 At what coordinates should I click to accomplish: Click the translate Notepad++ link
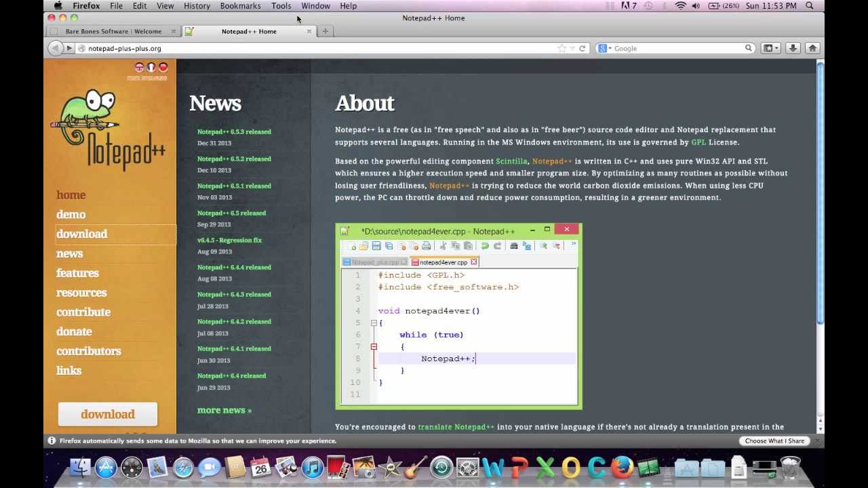coord(456,427)
